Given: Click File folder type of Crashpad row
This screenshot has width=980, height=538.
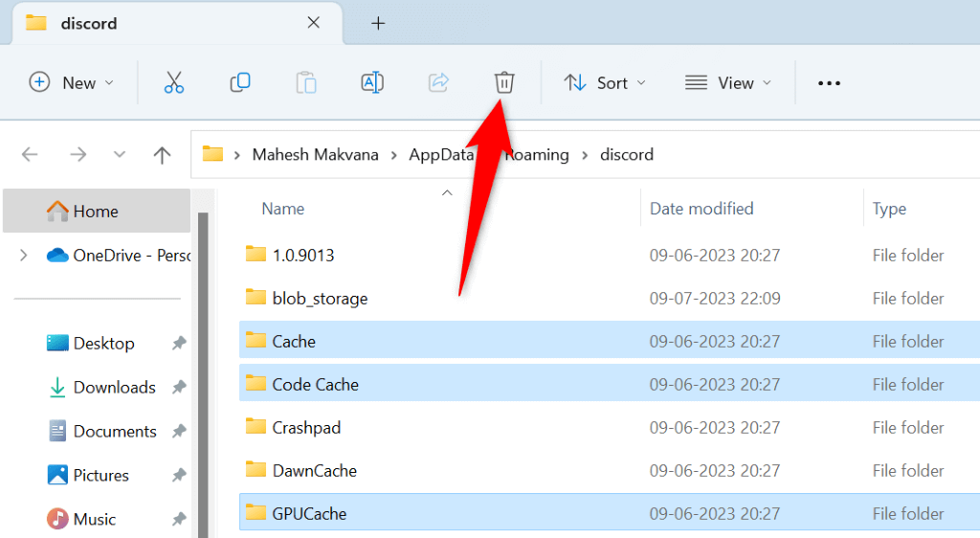Looking at the screenshot, I should (908, 427).
